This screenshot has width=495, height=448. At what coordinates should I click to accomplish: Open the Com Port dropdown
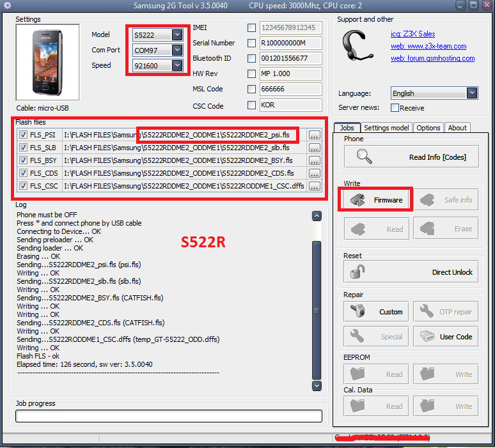coord(177,50)
